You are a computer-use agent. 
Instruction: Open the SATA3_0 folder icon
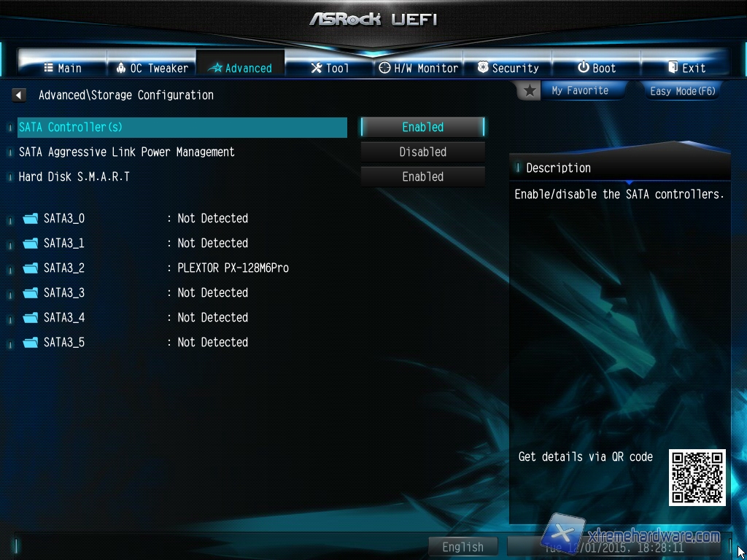[x=31, y=219]
